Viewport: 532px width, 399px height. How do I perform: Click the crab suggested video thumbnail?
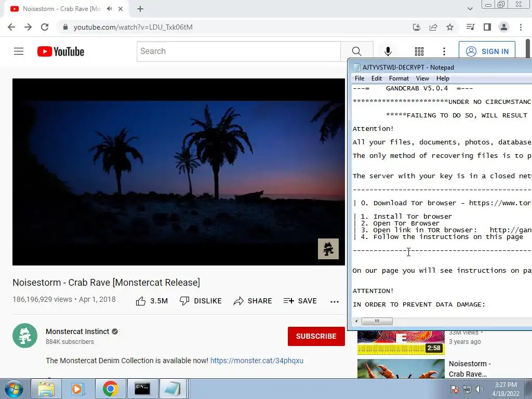click(401, 369)
